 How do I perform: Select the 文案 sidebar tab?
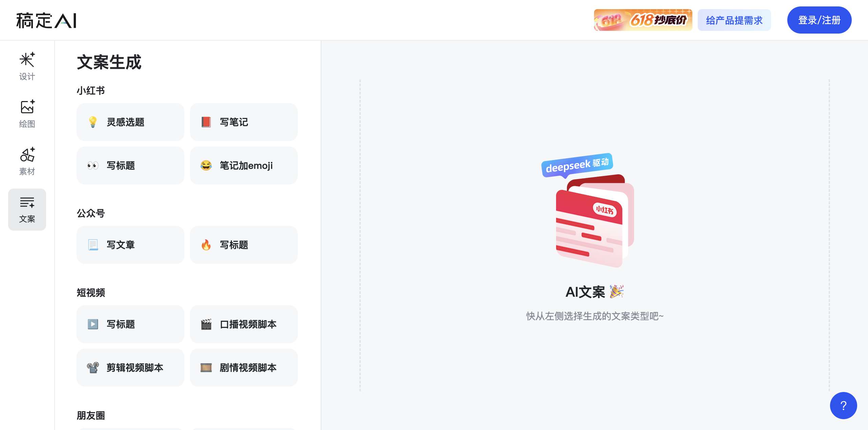pyautogui.click(x=27, y=209)
